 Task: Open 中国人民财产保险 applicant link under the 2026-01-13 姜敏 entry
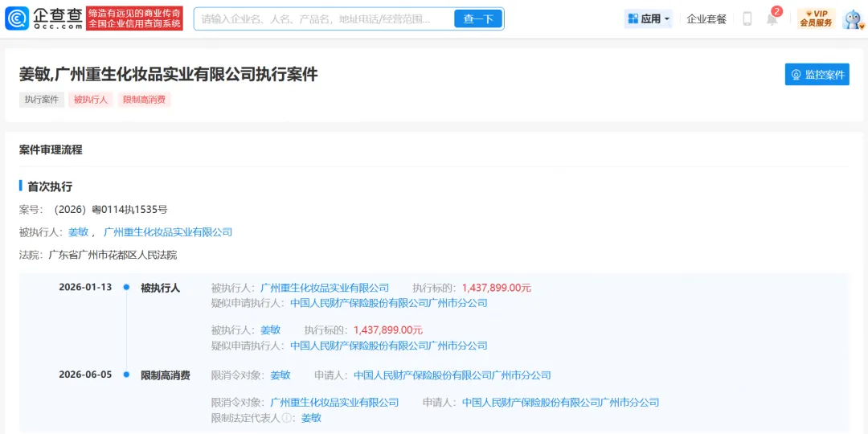(389, 346)
